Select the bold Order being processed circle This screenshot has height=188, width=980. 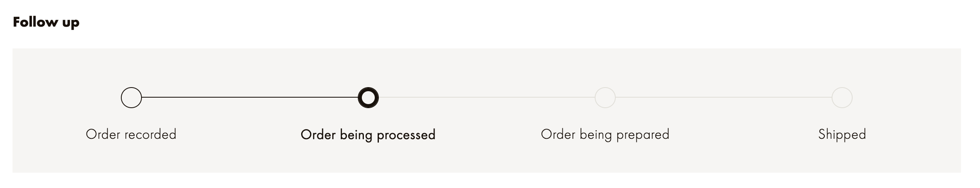point(368,98)
